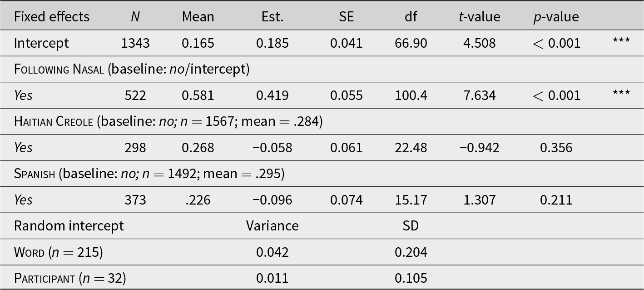Click the Spanish baseline heading
This screenshot has height=290, width=644.
pyautogui.click(x=149, y=174)
